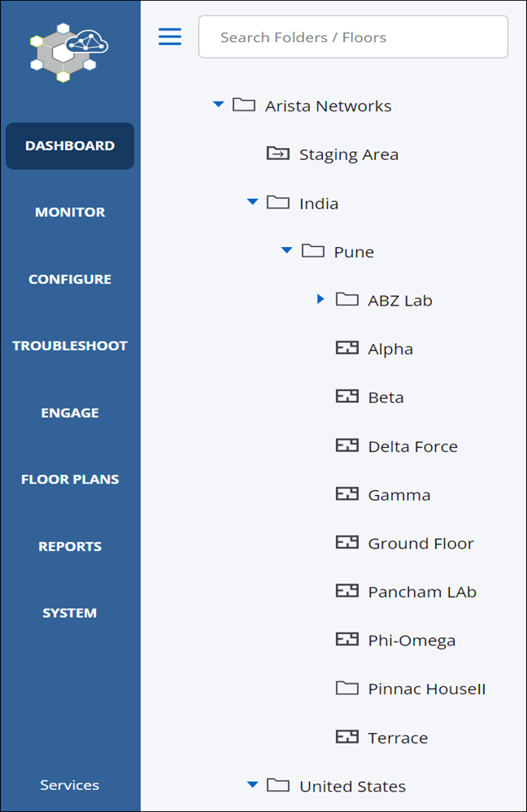This screenshot has height=812, width=527.
Task: Open the hamburger menu icon
Action: (169, 36)
